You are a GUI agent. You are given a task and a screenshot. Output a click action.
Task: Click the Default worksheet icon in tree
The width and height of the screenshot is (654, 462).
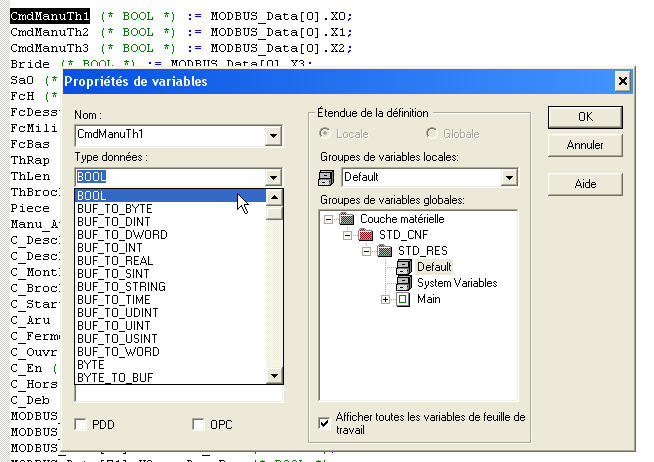tap(403, 267)
